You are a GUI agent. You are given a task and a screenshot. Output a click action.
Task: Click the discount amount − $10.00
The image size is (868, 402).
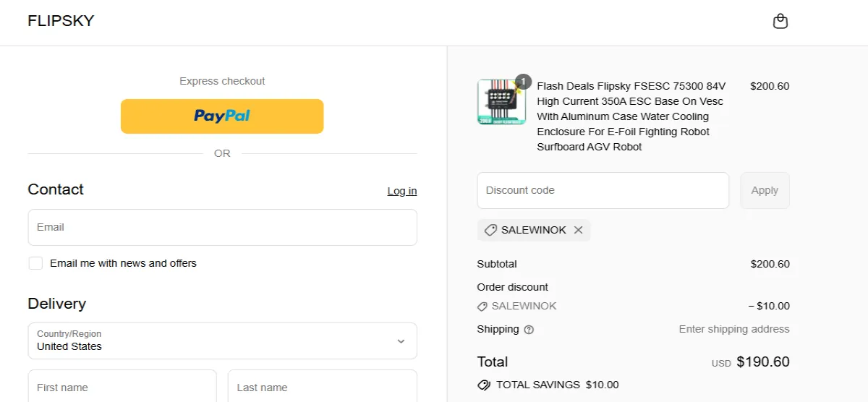coord(769,306)
